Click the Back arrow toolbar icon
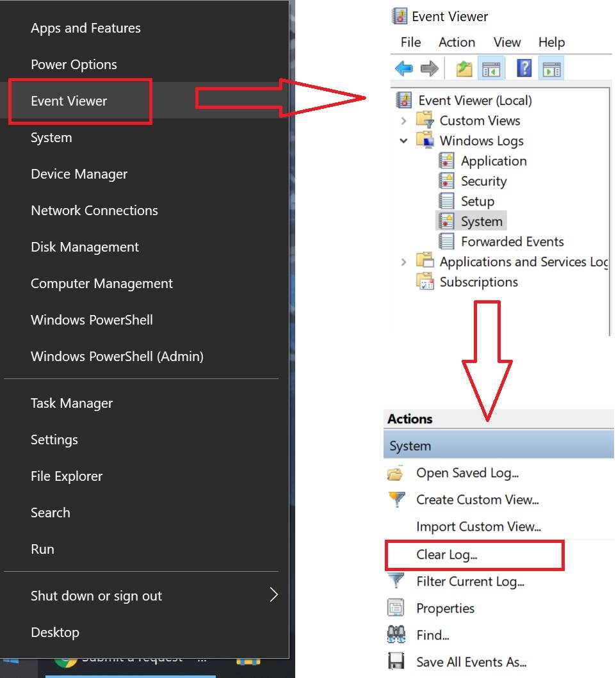This screenshot has height=678, width=616. pos(404,69)
